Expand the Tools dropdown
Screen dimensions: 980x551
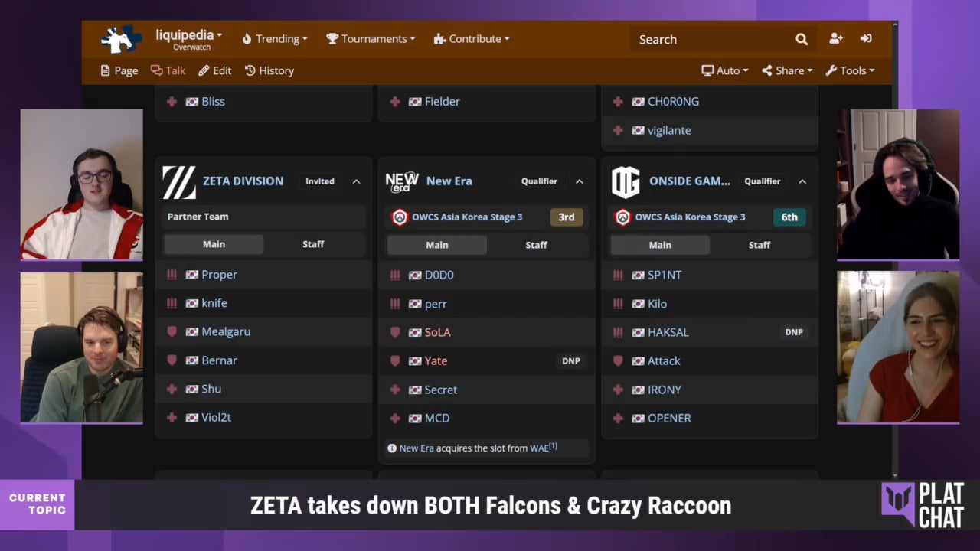(850, 70)
